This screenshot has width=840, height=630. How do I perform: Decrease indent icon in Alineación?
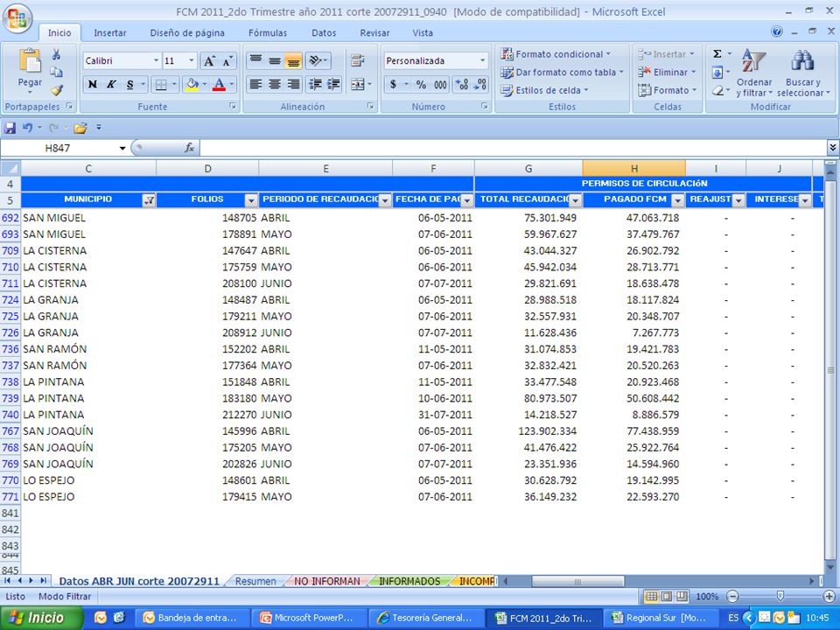tap(316, 84)
